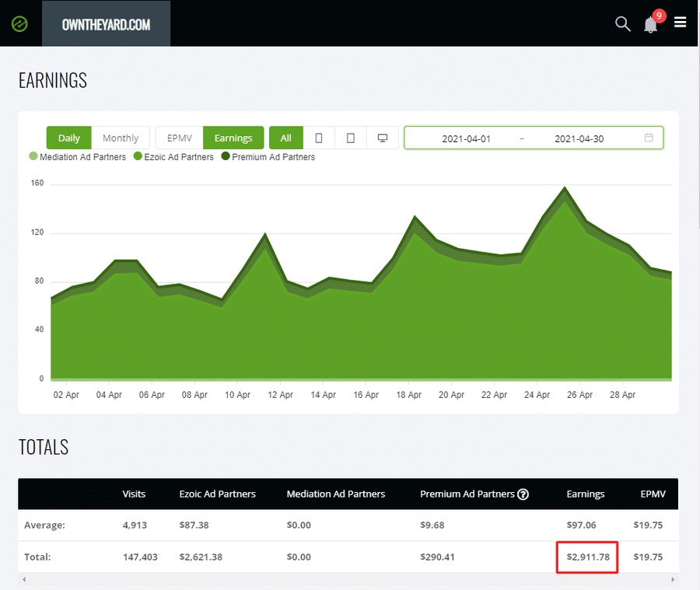Open the search magnifier icon
The width and height of the screenshot is (700, 590).
tap(623, 23)
